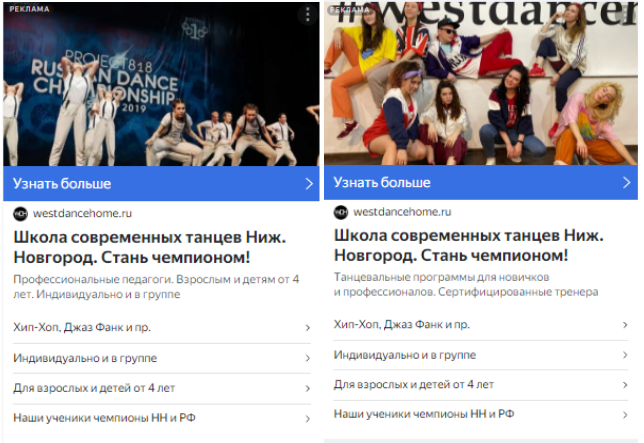Click the РЕКЛАМА label on the left ad
Viewport: 644px width, 443px height.
click(x=30, y=9)
